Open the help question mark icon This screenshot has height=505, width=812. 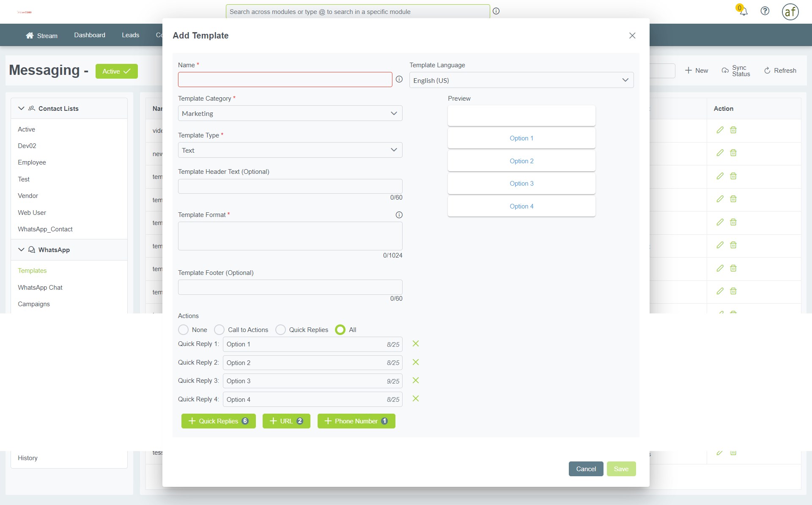[765, 11]
